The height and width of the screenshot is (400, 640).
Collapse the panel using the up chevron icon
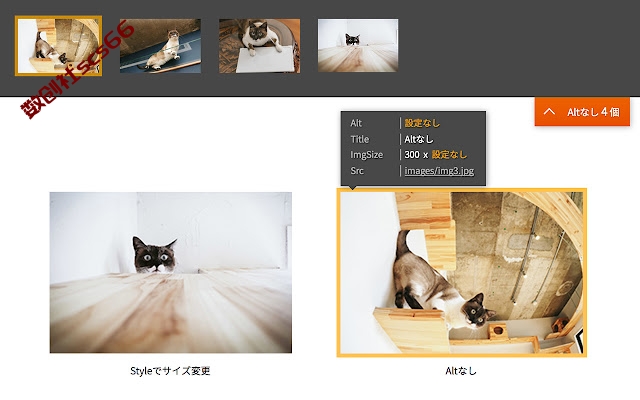click(x=549, y=111)
